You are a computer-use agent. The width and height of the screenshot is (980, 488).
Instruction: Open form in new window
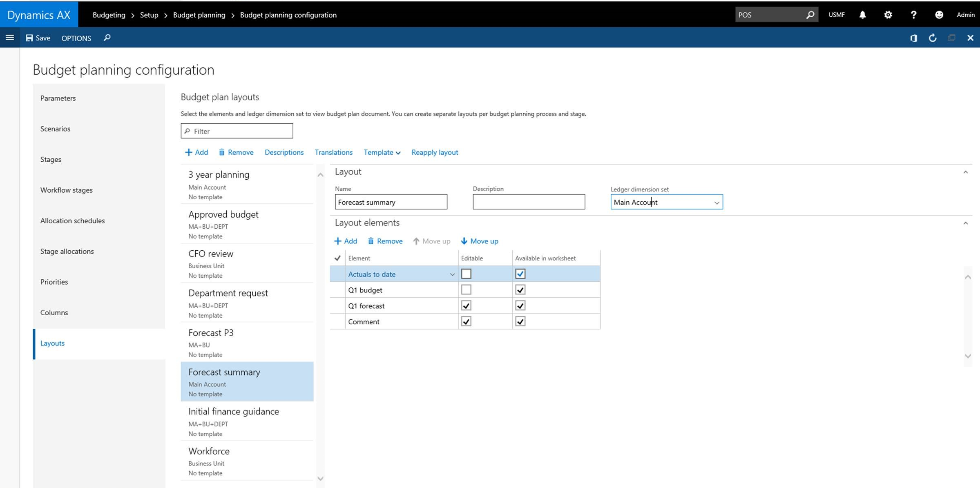click(951, 38)
